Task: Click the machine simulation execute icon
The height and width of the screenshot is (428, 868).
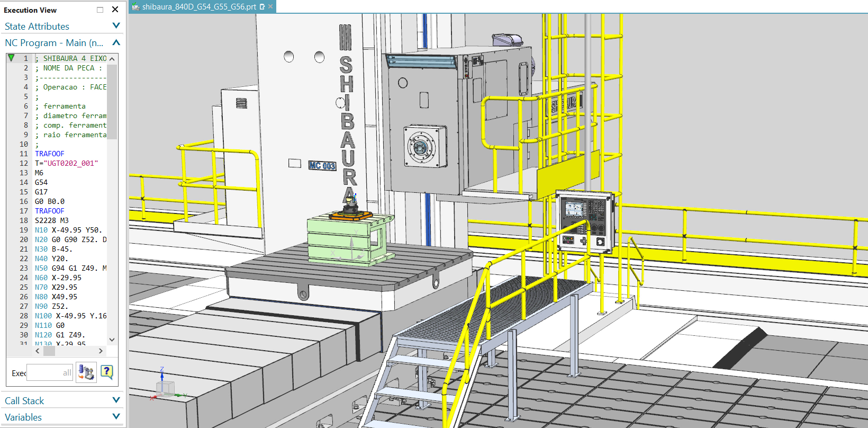Action: coord(86,372)
